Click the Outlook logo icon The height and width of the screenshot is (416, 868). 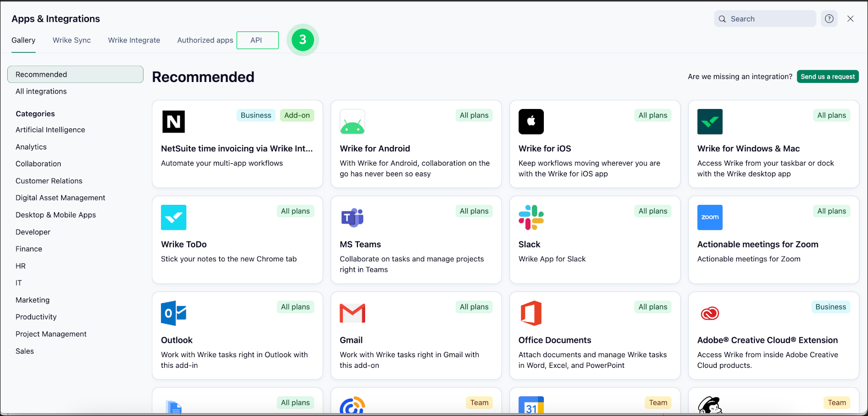point(173,313)
